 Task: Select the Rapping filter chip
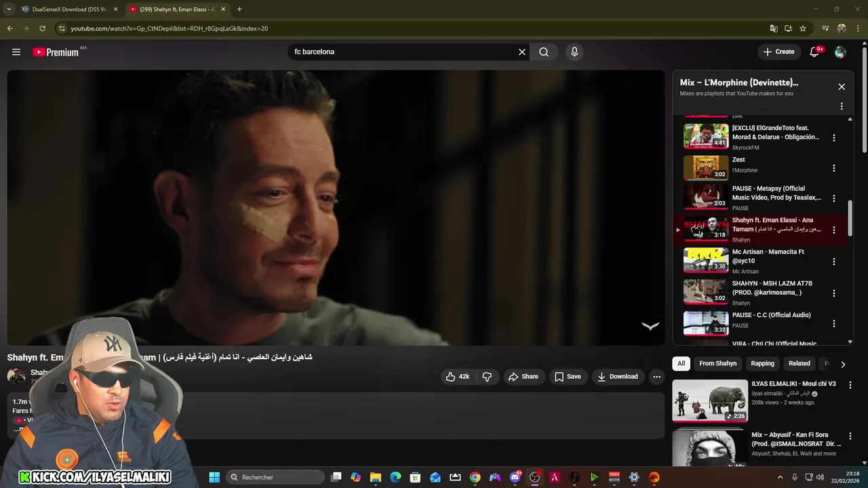click(x=762, y=364)
